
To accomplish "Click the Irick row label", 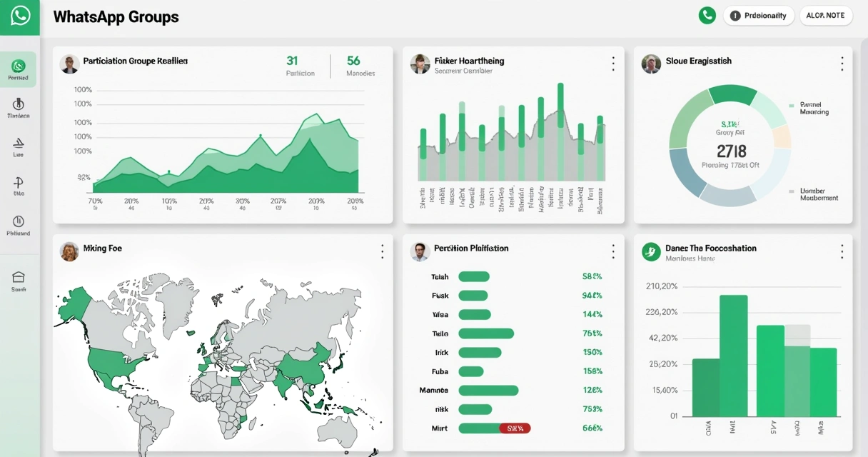I will [x=441, y=353].
